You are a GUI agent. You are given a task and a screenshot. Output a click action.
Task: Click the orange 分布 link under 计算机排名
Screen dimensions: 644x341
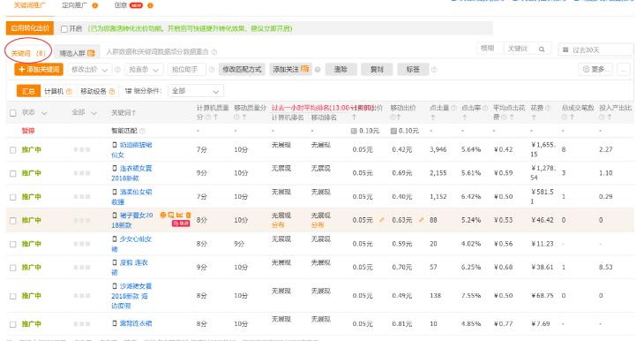coord(278,225)
